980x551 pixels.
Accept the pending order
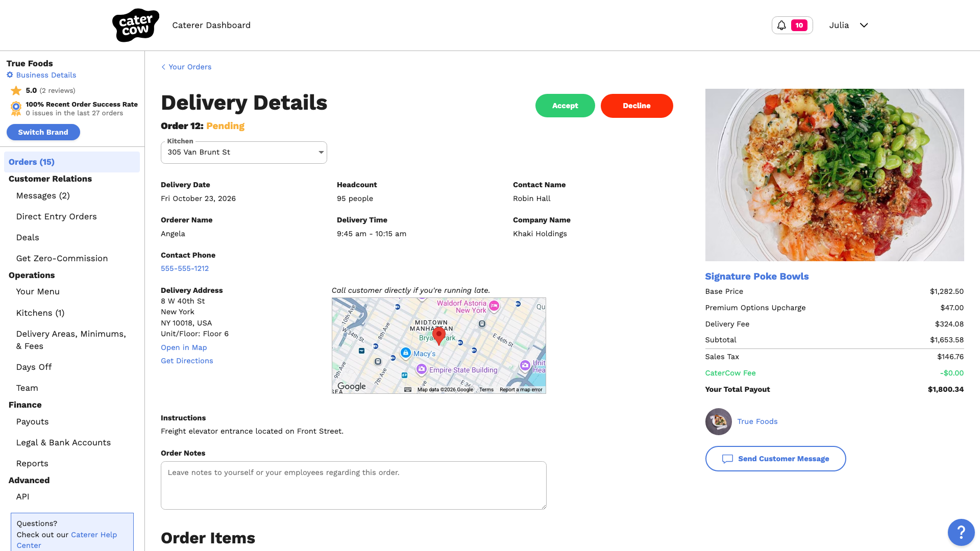point(565,106)
